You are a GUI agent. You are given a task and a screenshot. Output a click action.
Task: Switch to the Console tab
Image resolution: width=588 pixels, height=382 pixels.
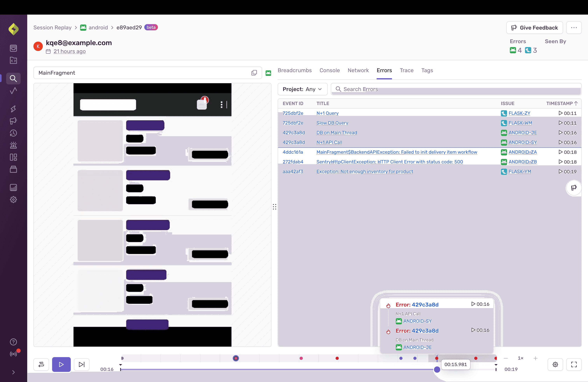click(330, 70)
